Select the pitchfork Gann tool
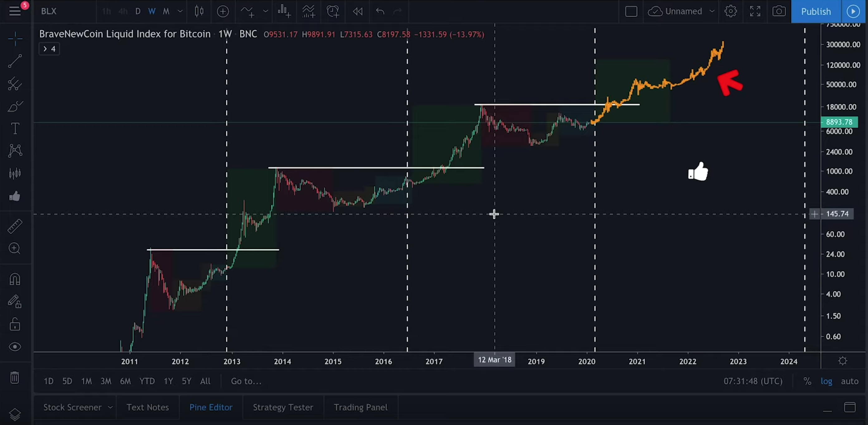The height and width of the screenshot is (425, 868). [15, 84]
